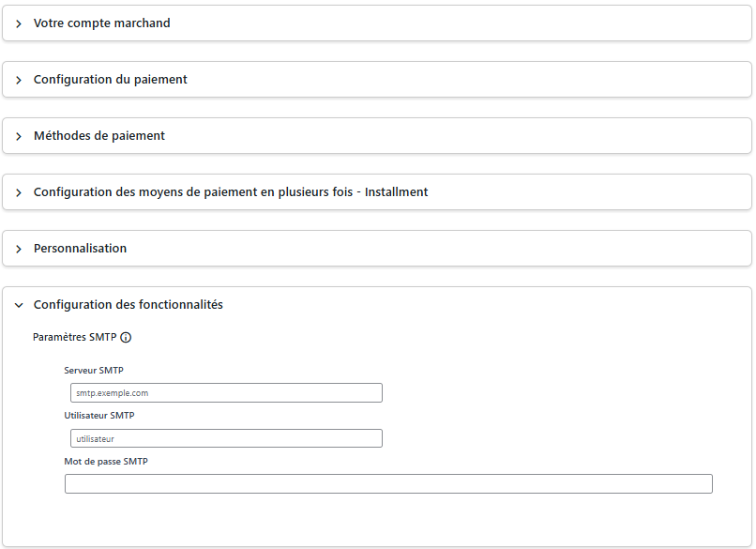Click the info icon beside Paramètres SMTP

[126, 337]
